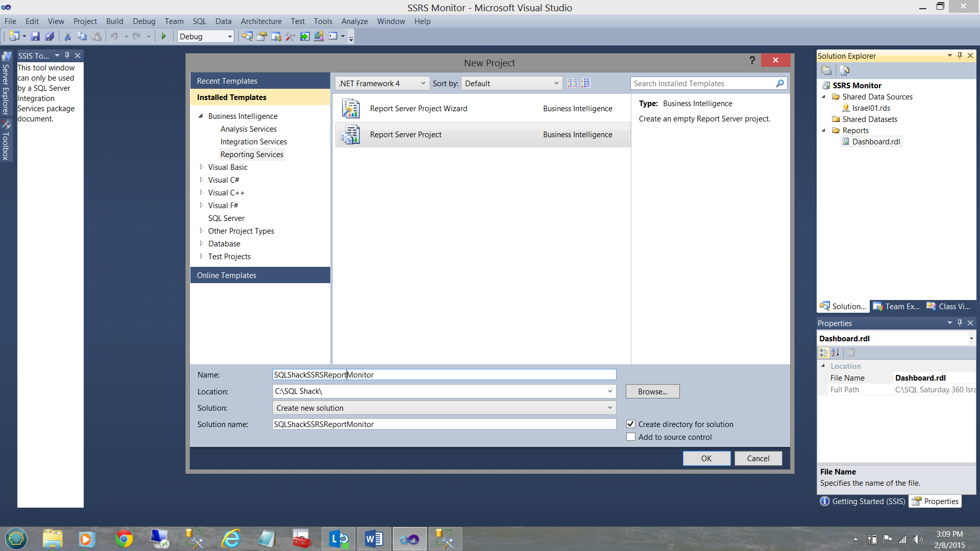Click the Solution name text field
This screenshot has height=551, width=980.
(444, 424)
